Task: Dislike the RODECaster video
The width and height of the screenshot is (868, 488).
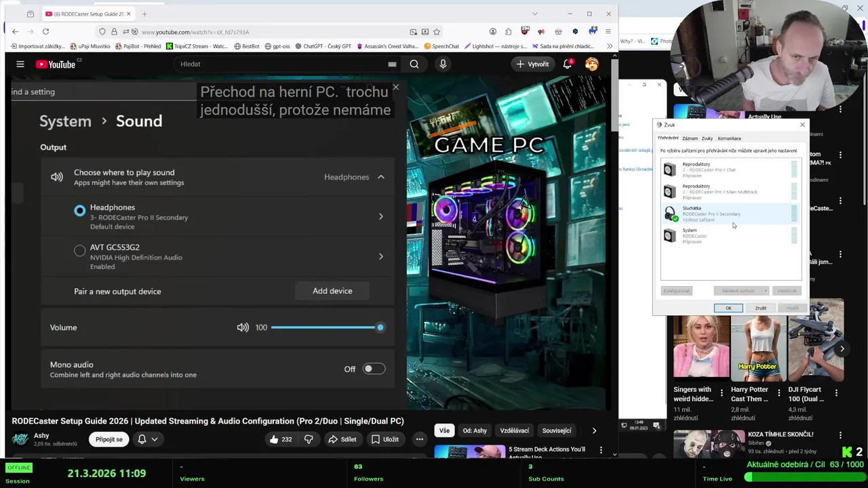Action: tap(309, 439)
